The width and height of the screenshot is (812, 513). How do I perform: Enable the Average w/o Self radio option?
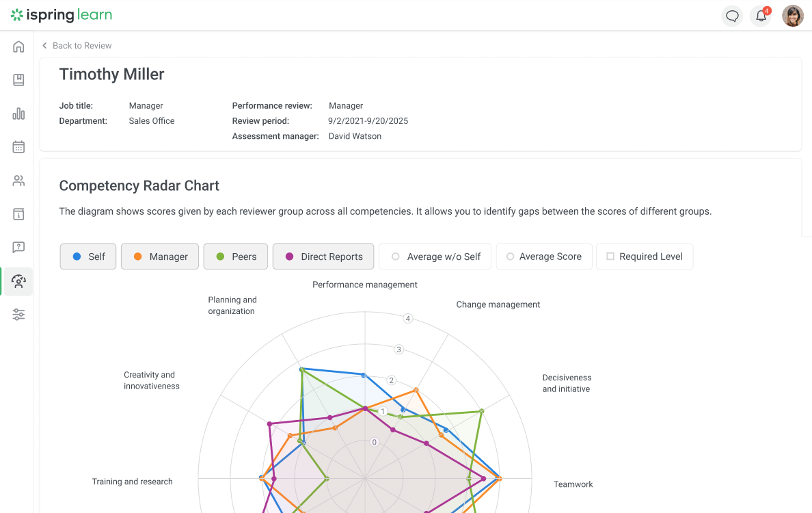pyautogui.click(x=435, y=256)
